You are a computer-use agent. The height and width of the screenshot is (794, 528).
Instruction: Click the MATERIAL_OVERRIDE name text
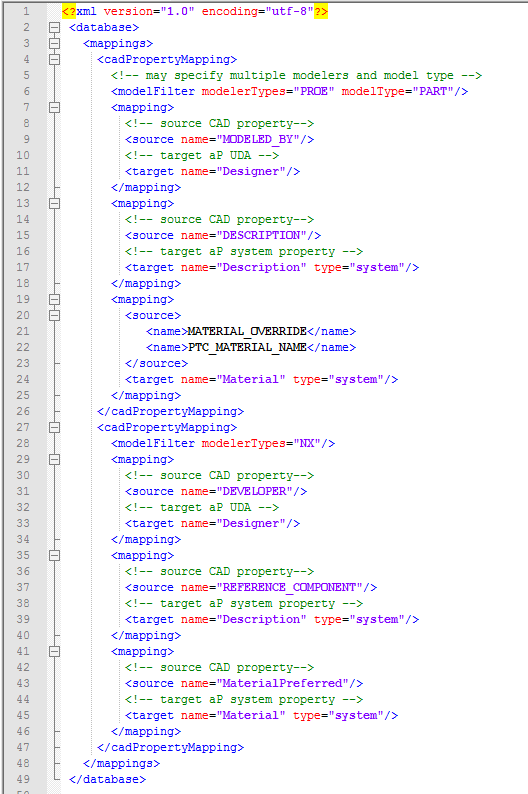pyautogui.click(x=247, y=331)
